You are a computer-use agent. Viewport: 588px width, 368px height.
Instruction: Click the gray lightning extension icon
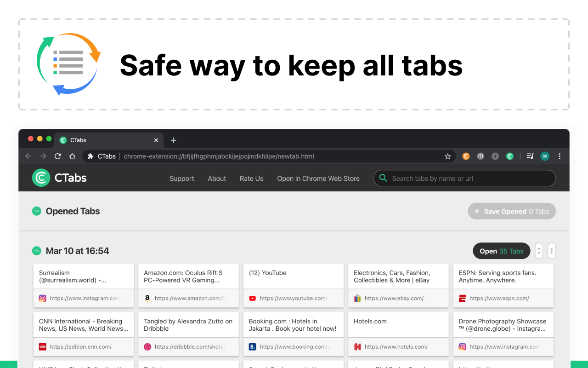[x=495, y=156]
